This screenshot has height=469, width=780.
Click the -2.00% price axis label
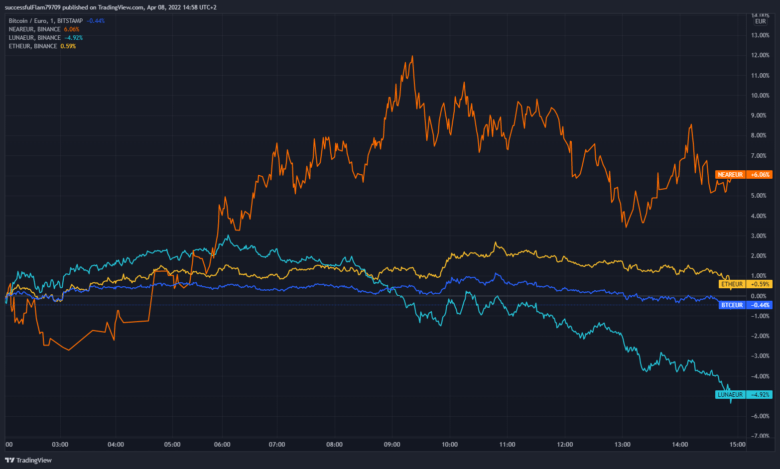pos(760,336)
